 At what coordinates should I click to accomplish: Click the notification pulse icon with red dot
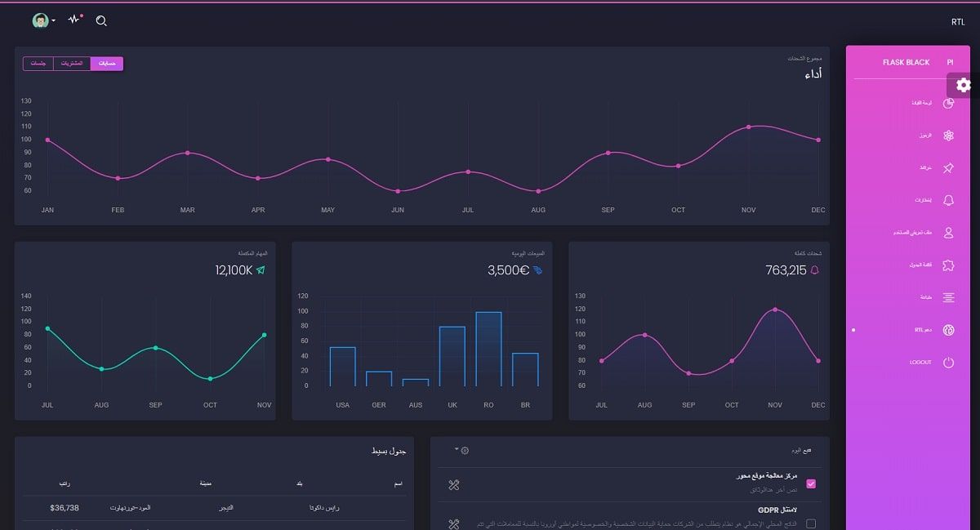pos(73,20)
